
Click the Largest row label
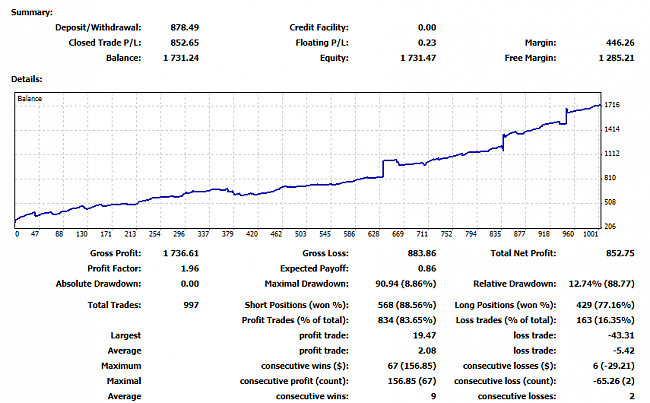point(125,335)
